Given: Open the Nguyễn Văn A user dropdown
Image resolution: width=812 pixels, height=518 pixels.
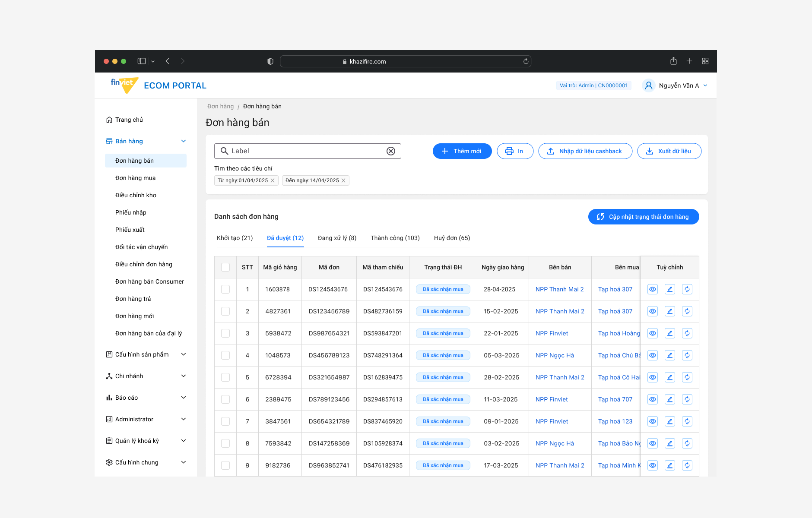Looking at the screenshot, I should pos(675,85).
